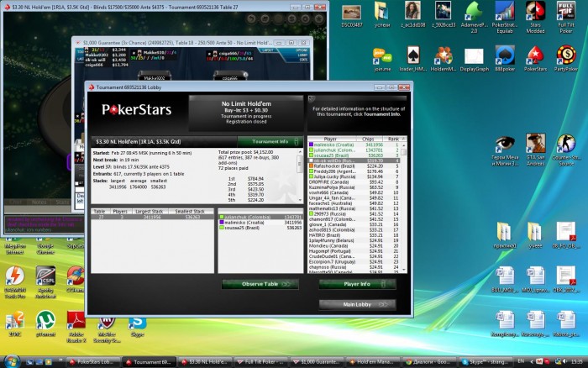Select souzaa25 (Brazil) in table players list
The width and height of the screenshot is (588, 368).
[260, 228]
